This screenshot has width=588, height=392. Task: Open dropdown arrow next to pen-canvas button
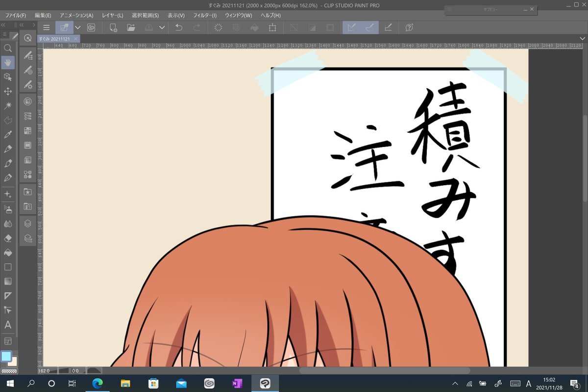77,28
